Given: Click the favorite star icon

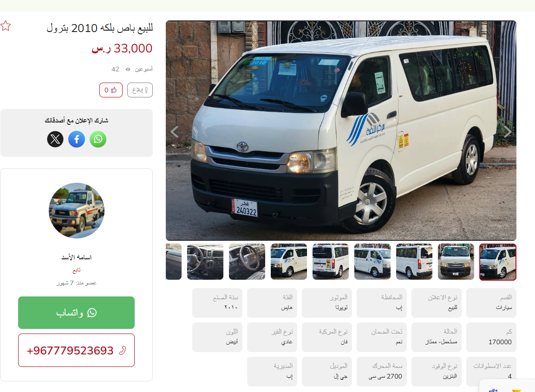Looking at the screenshot, I should [6, 26].
